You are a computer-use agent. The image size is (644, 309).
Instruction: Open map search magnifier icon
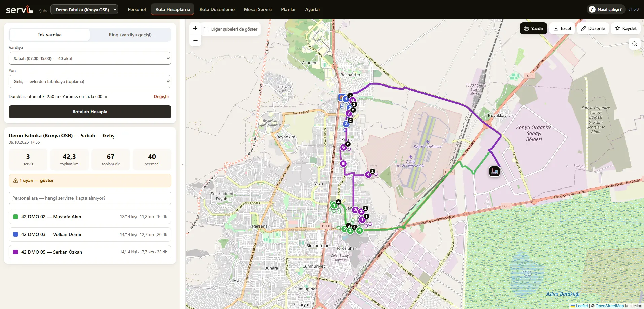click(634, 44)
